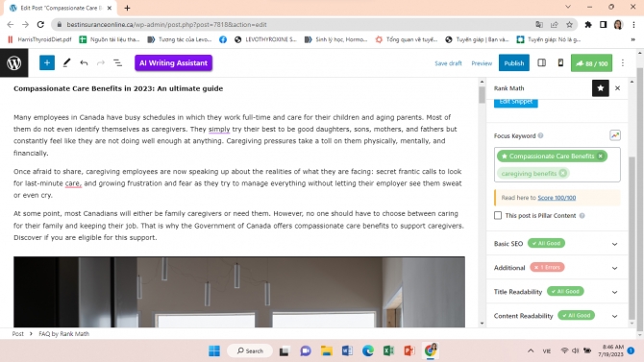This screenshot has width=644, height=362.
Task: Open the Rank Math score 88/100
Action: click(591, 63)
